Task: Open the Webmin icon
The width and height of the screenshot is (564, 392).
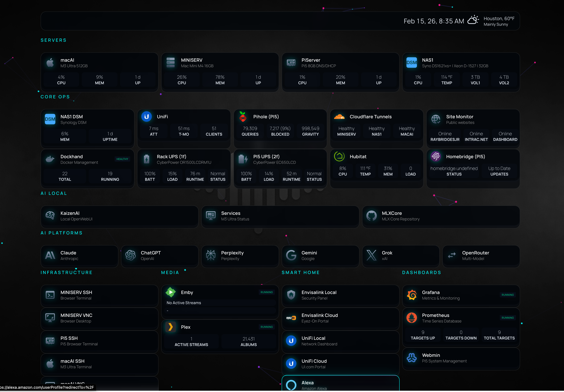Action: pyautogui.click(x=412, y=358)
